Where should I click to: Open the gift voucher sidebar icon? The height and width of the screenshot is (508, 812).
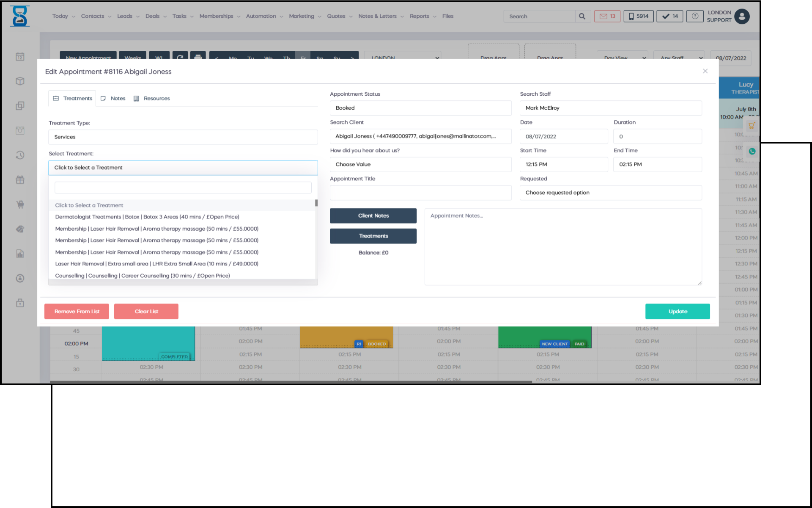[x=20, y=180]
